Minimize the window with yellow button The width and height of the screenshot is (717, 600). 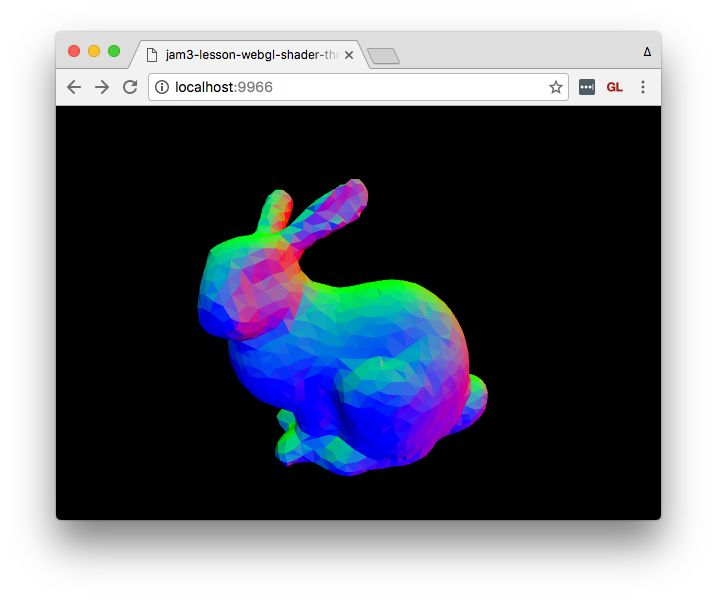coord(94,51)
